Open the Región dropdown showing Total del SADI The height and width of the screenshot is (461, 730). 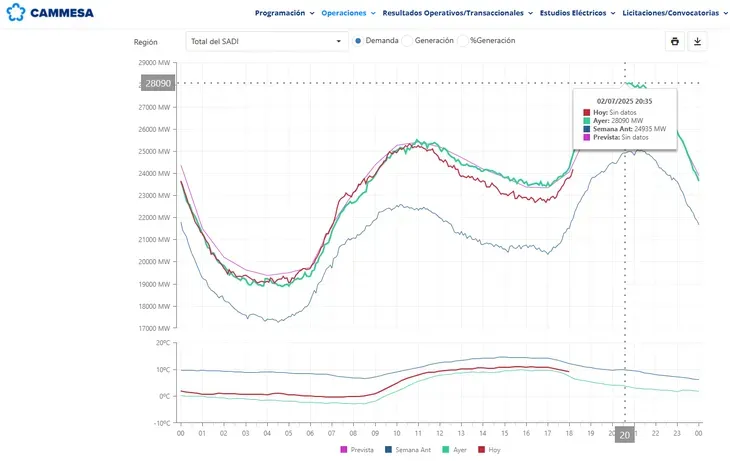coord(266,41)
